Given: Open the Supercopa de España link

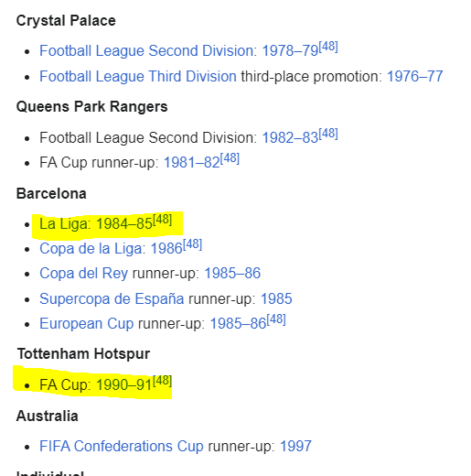Looking at the screenshot, I should [112, 299].
